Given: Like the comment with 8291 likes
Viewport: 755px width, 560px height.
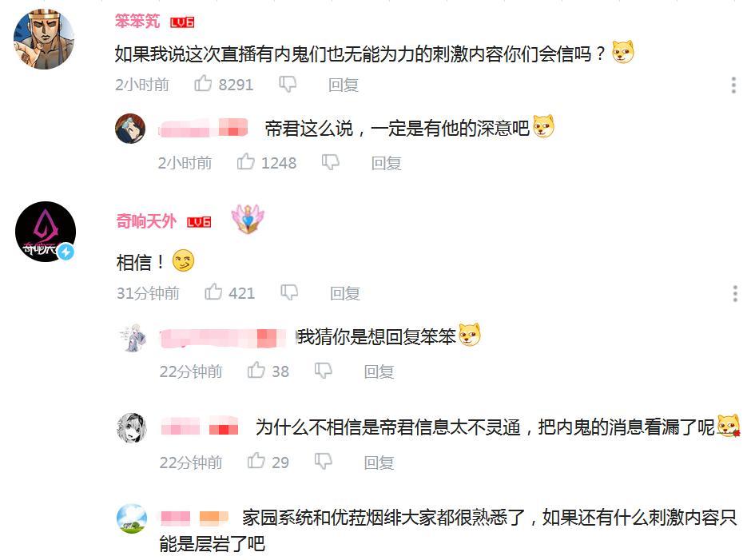Looking at the screenshot, I should pos(203,84).
